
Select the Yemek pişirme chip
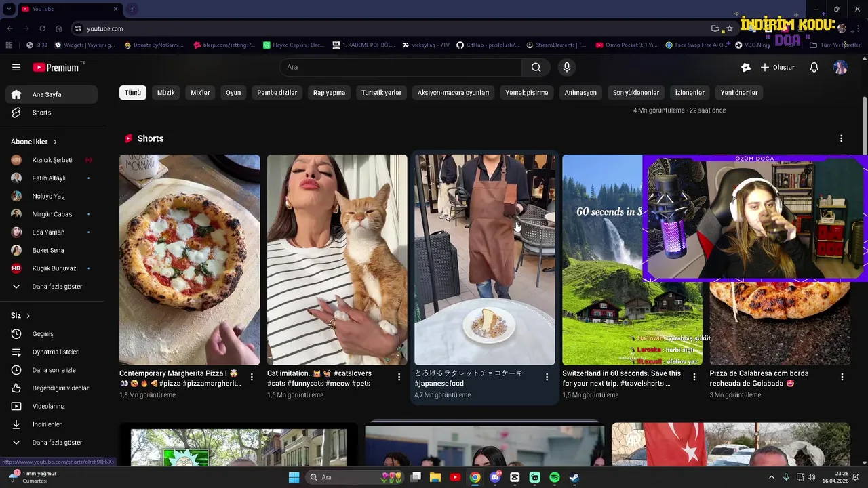(526, 92)
